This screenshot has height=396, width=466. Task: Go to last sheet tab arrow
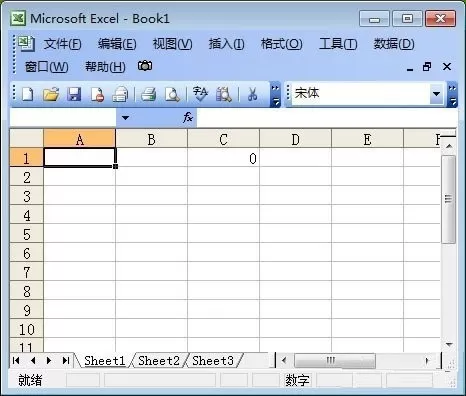tap(66, 360)
